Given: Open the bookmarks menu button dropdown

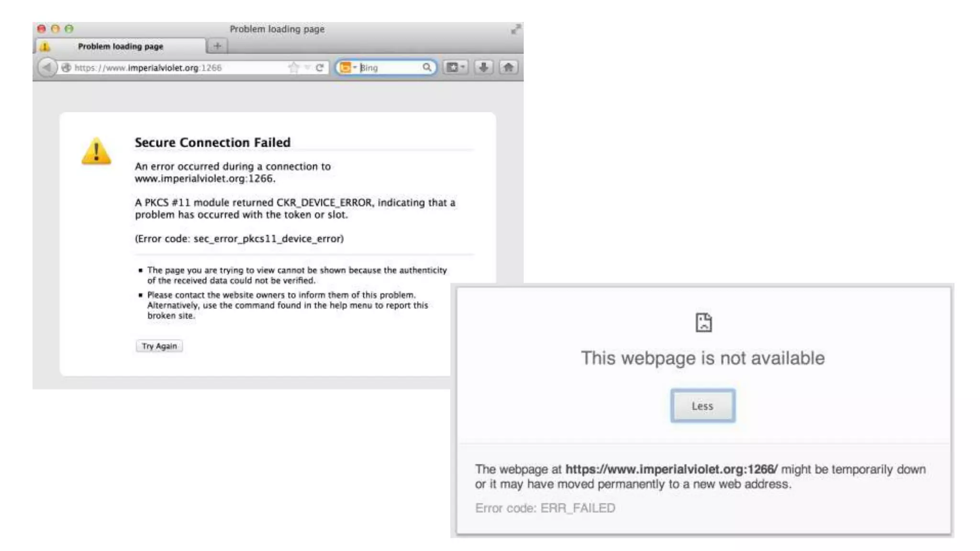Looking at the screenshot, I should (x=456, y=67).
